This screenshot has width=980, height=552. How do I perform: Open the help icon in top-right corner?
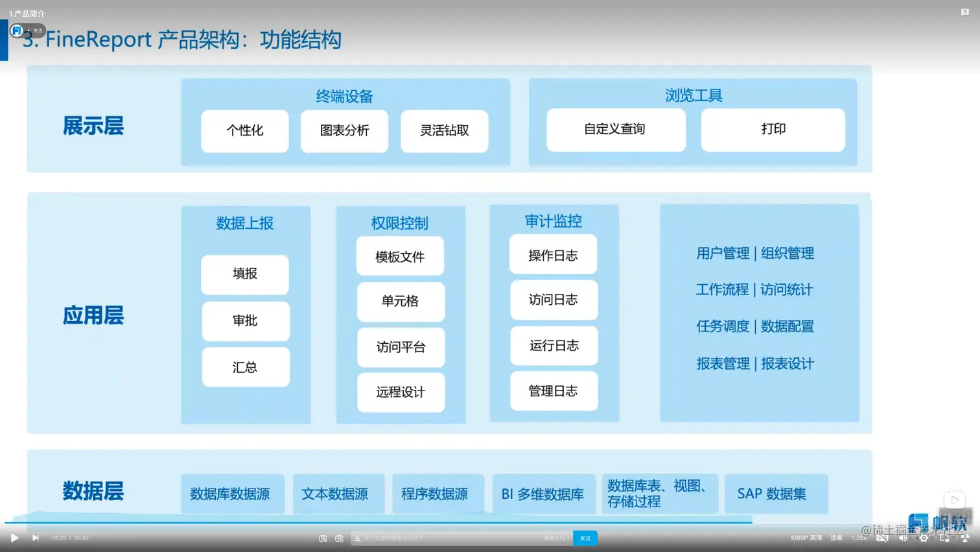[x=965, y=12]
